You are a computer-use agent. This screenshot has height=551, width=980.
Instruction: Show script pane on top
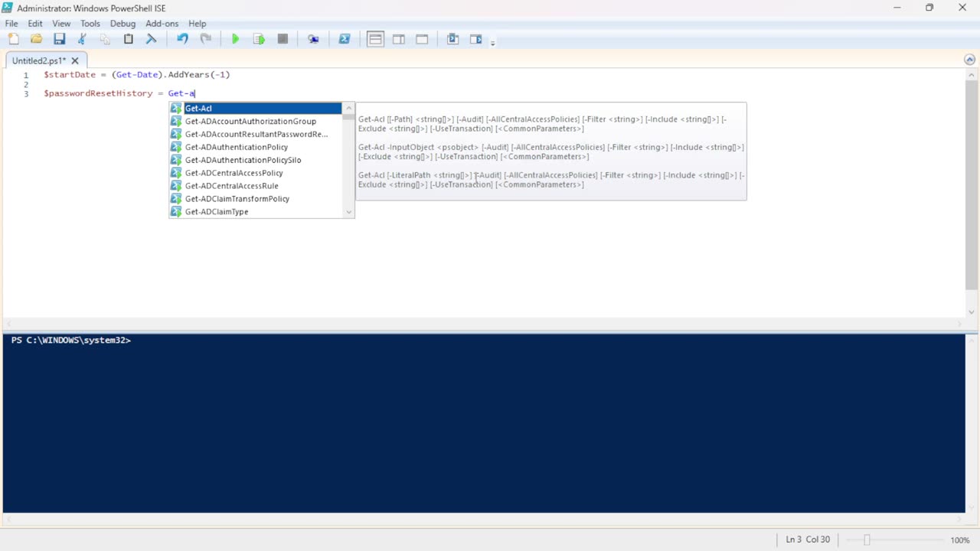[x=375, y=39]
